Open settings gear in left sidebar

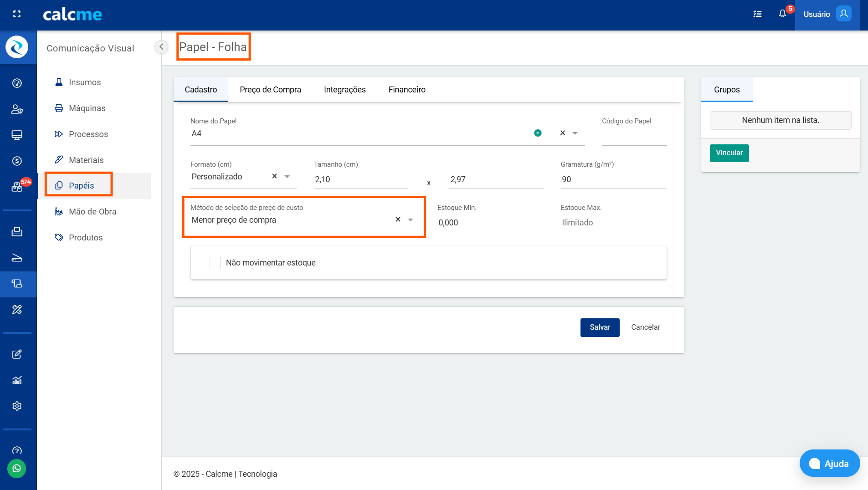click(x=17, y=406)
